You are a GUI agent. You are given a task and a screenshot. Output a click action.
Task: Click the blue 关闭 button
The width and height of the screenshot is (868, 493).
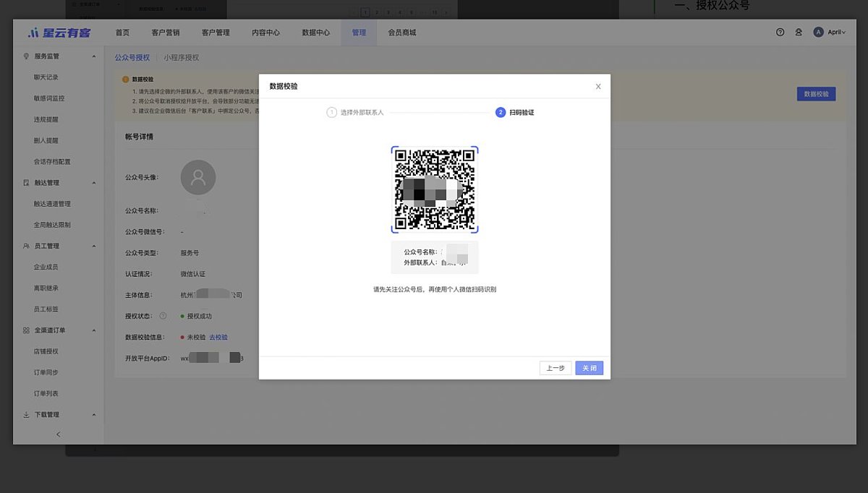click(590, 368)
